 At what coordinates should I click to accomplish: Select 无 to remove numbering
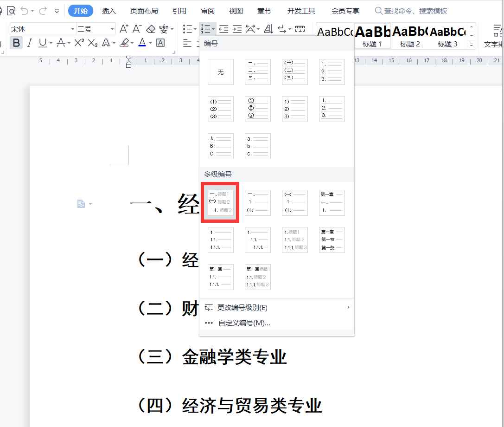click(220, 71)
